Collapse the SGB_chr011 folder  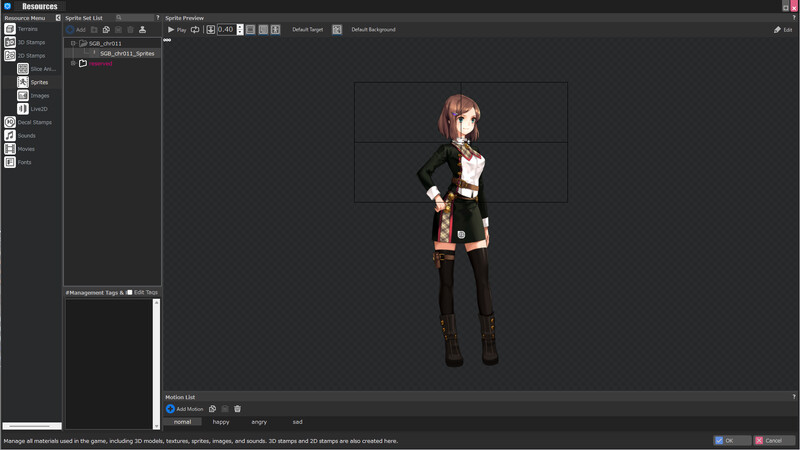pos(73,43)
